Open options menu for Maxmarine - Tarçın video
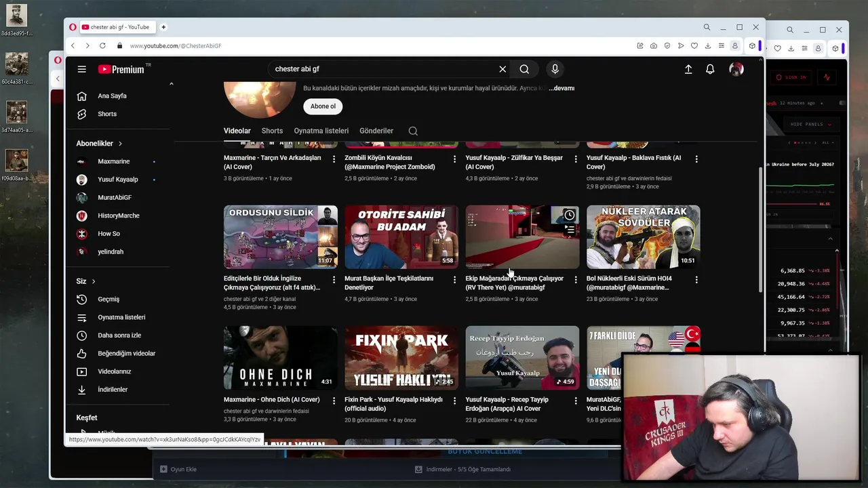The width and height of the screenshot is (868, 488). click(x=334, y=159)
